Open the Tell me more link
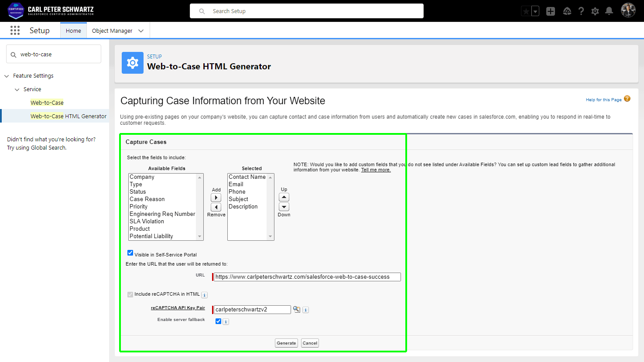Screen dimensions: 644x362 tap(376, 170)
